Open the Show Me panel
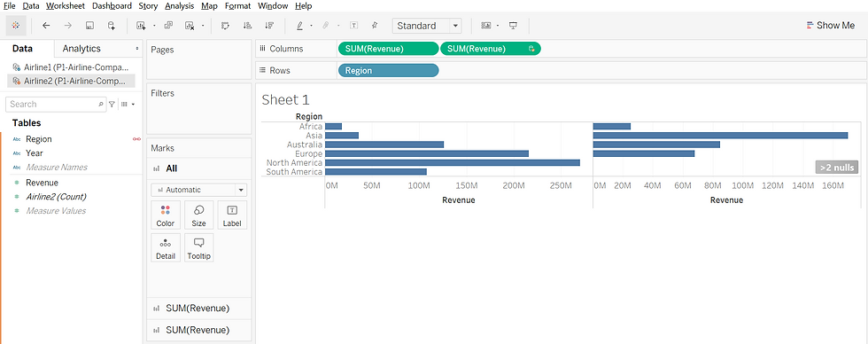Screen dimensions: 868x344 tap(831, 26)
